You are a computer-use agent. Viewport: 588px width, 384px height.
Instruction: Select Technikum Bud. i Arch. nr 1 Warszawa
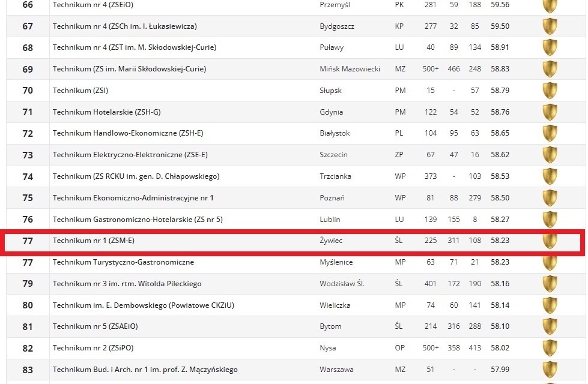click(145, 370)
